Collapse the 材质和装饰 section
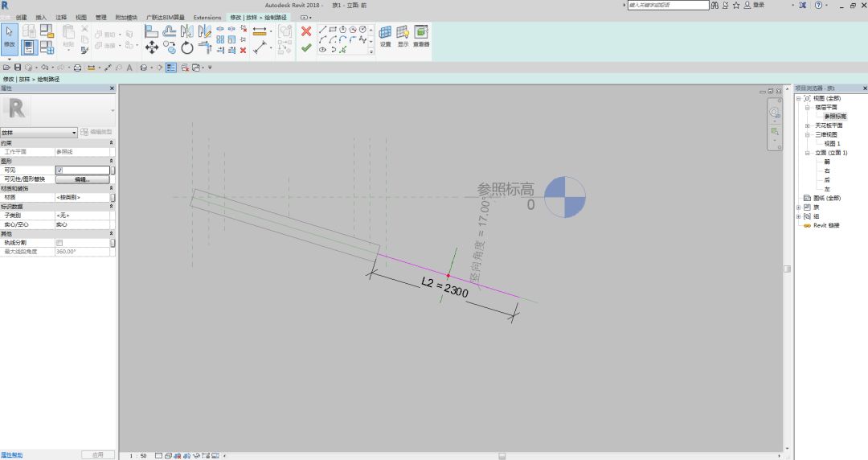The height and width of the screenshot is (460, 868). tap(111, 188)
